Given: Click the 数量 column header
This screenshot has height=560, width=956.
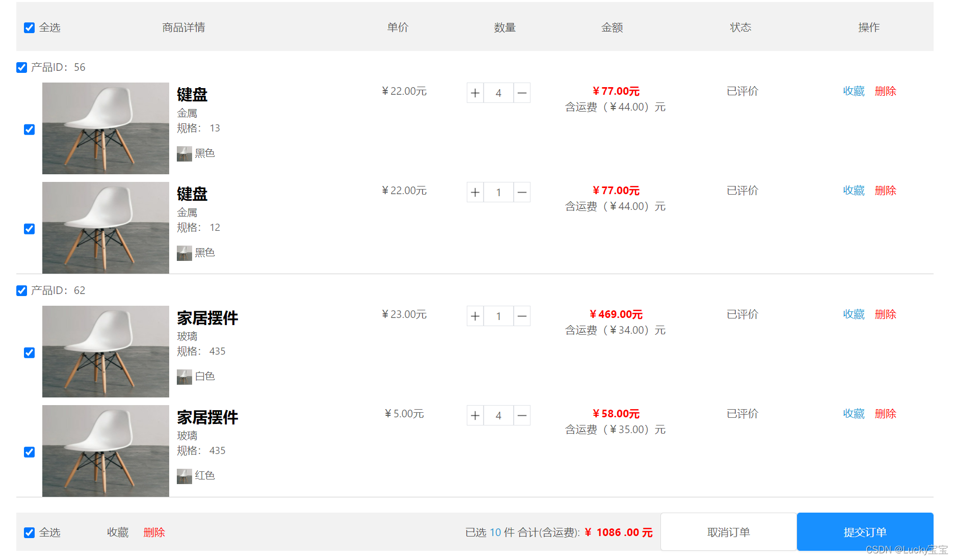Looking at the screenshot, I should [x=504, y=28].
